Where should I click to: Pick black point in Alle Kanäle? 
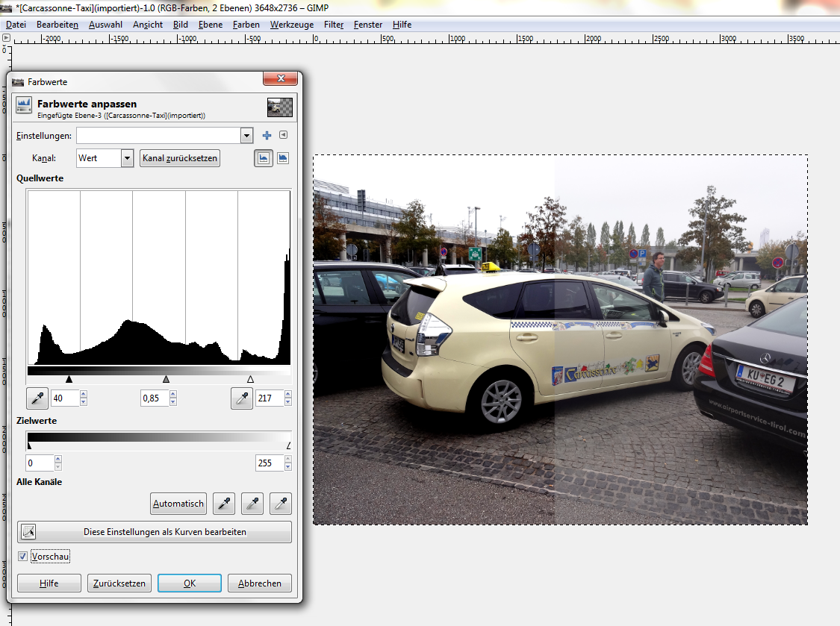(224, 504)
